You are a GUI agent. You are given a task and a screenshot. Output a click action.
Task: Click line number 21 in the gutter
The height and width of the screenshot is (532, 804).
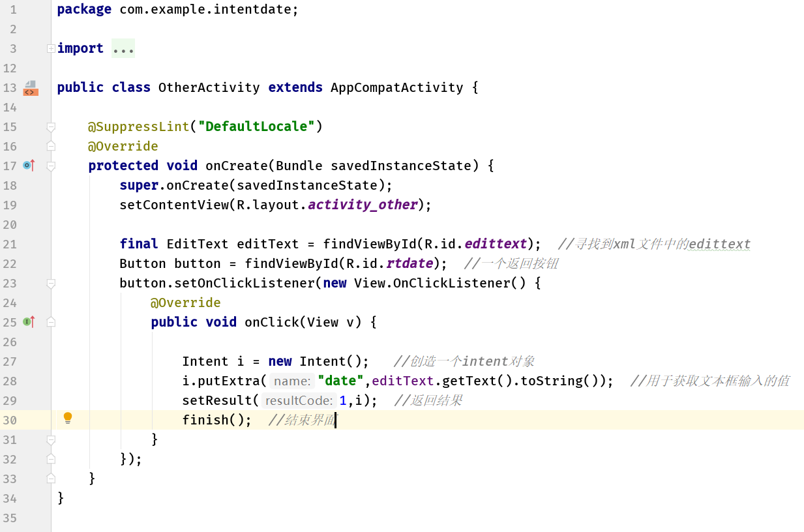pyautogui.click(x=10, y=244)
